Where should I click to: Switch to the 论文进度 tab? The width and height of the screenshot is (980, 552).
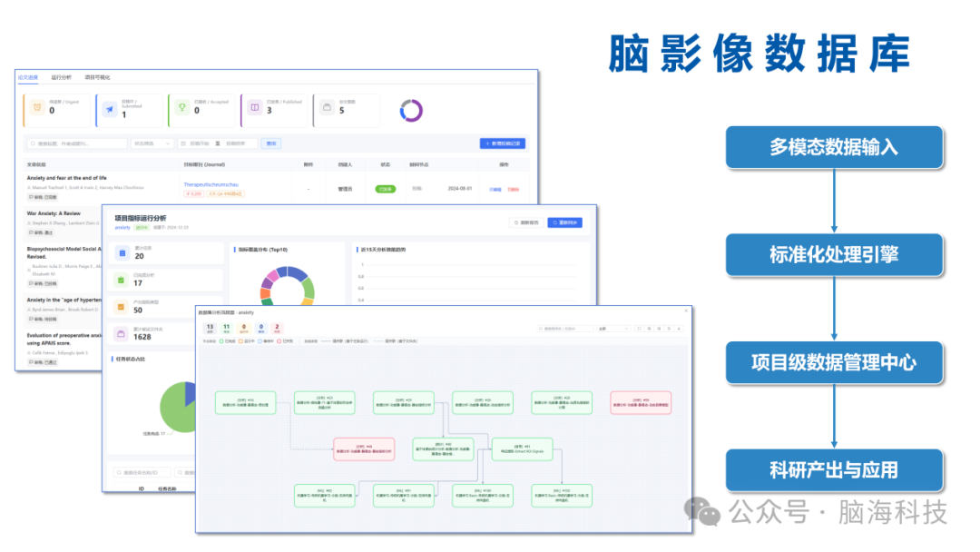tap(28, 77)
